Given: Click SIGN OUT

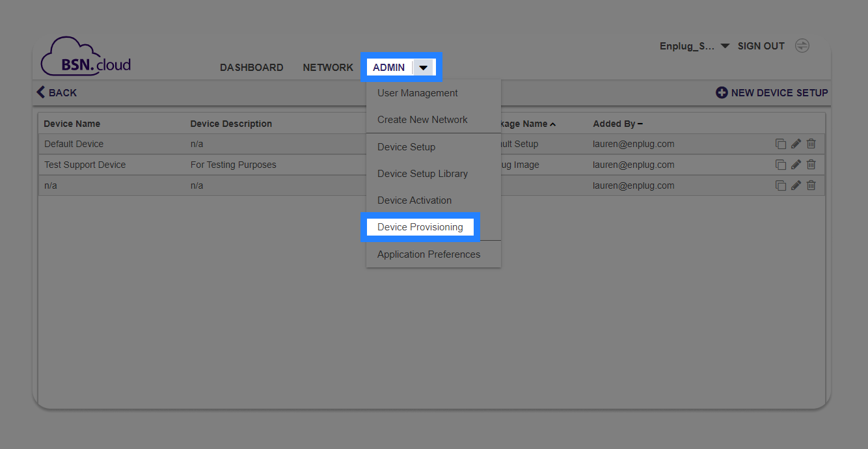Looking at the screenshot, I should (761, 46).
